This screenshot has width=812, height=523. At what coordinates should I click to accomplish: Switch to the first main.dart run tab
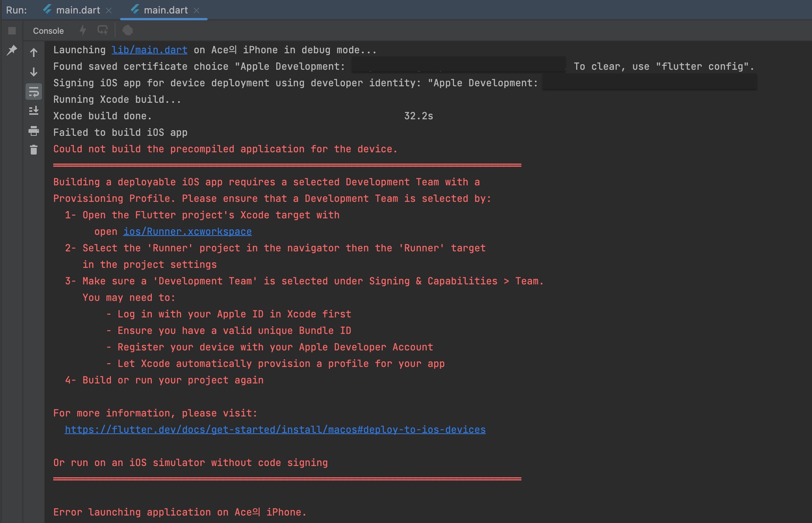tap(78, 10)
